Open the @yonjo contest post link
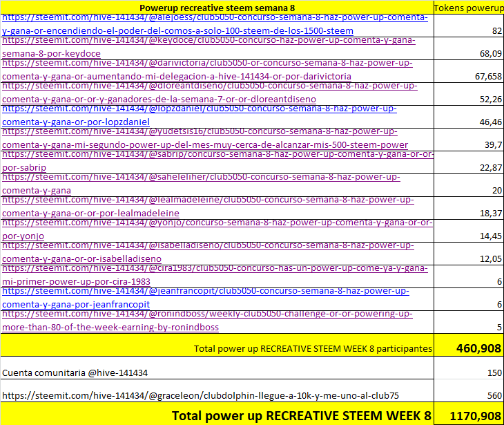This screenshot has height=425, width=504. (x=217, y=229)
